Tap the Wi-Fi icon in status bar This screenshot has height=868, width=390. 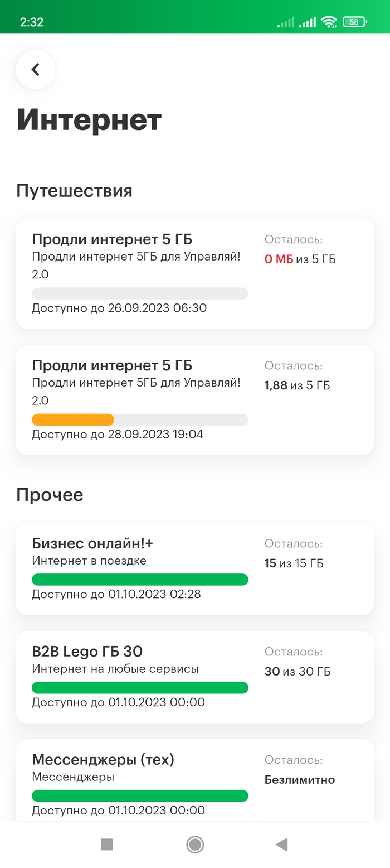tap(329, 22)
